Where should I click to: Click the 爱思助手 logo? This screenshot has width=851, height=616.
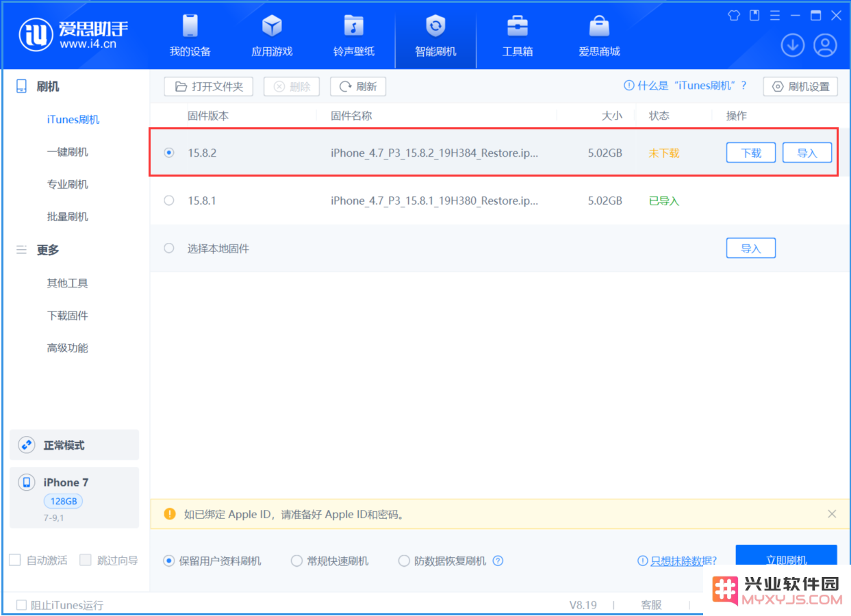tap(74, 34)
